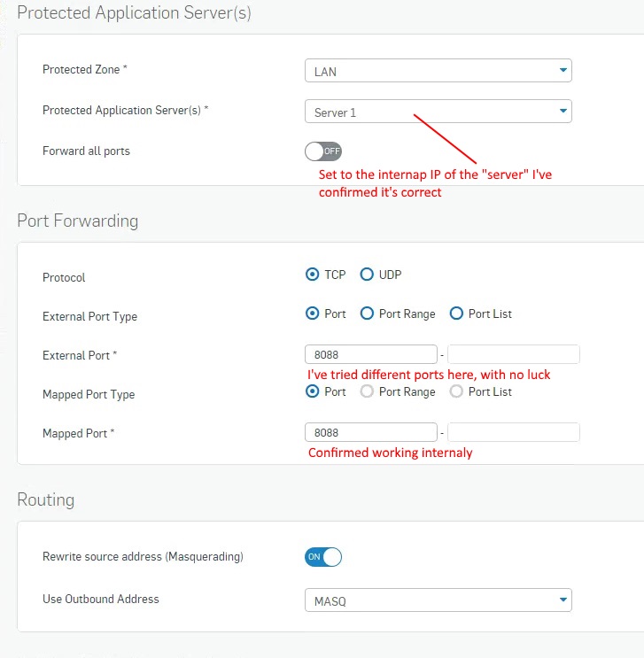Click the External Port range end field
Screen dimensions: 644x658
(x=514, y=354)
